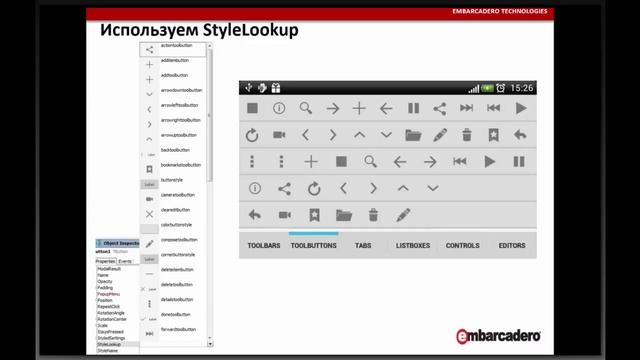Image resolution: width=640 pixels, height=360 pixels.
Task: Click the style list scrollbar up arrow
Action: [210, 46]
